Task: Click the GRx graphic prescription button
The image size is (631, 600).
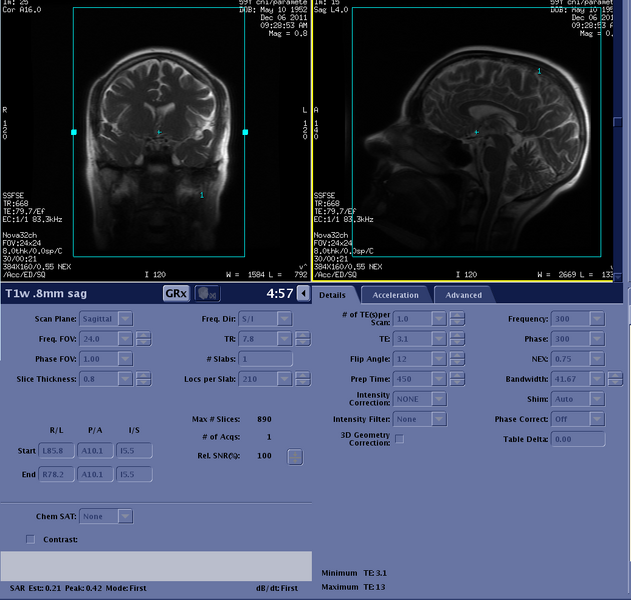Action: click(176, 293)
